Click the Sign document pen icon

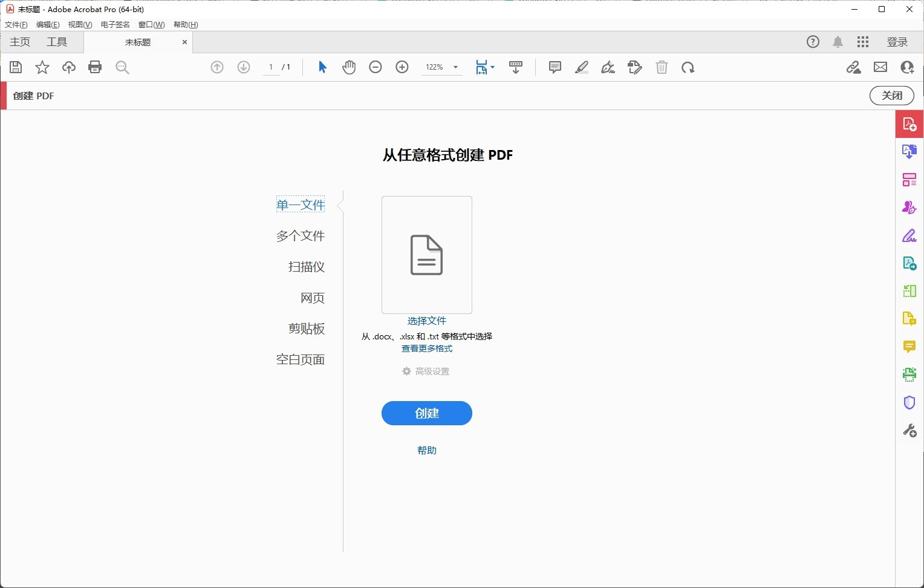608,67
